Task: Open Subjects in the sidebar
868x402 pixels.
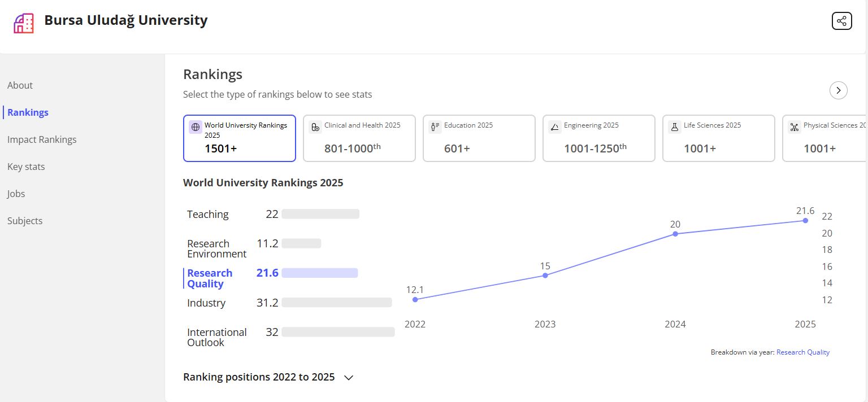Action: point(25,221)
